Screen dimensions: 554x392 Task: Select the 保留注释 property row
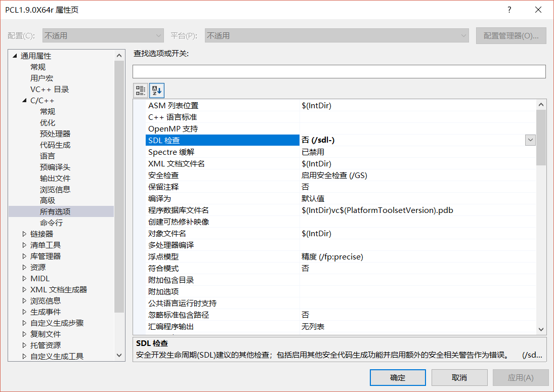click(340, 187)
